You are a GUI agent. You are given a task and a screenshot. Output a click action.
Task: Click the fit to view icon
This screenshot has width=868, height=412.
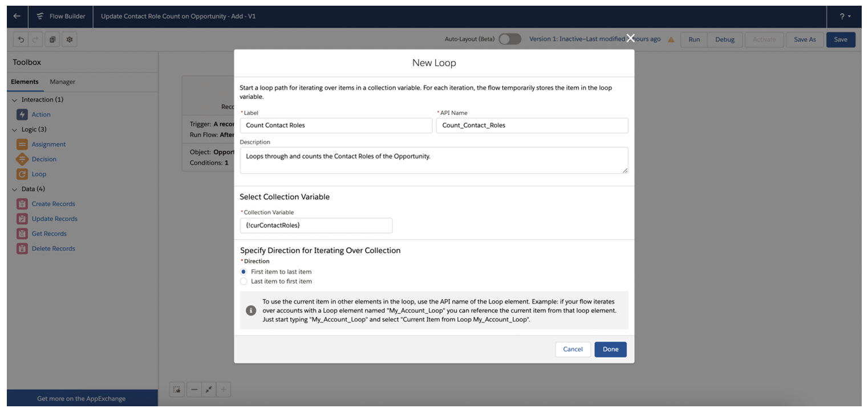pos(209,390)
